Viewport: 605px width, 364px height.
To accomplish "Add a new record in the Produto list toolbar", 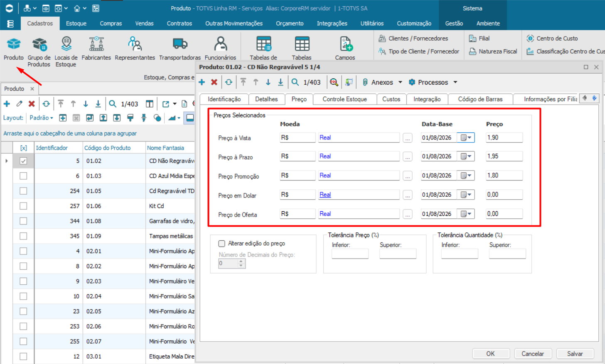I will click(7, 104).
